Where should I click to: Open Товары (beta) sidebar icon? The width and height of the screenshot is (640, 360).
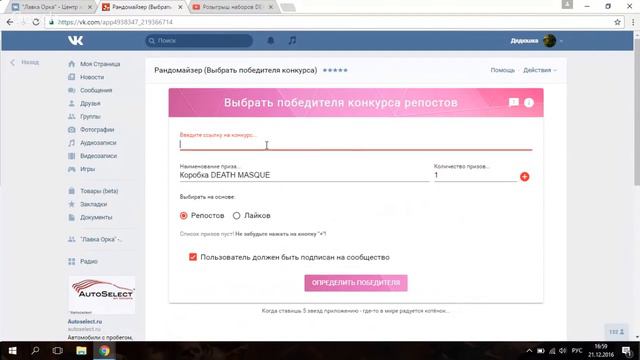tap(72, 191)
